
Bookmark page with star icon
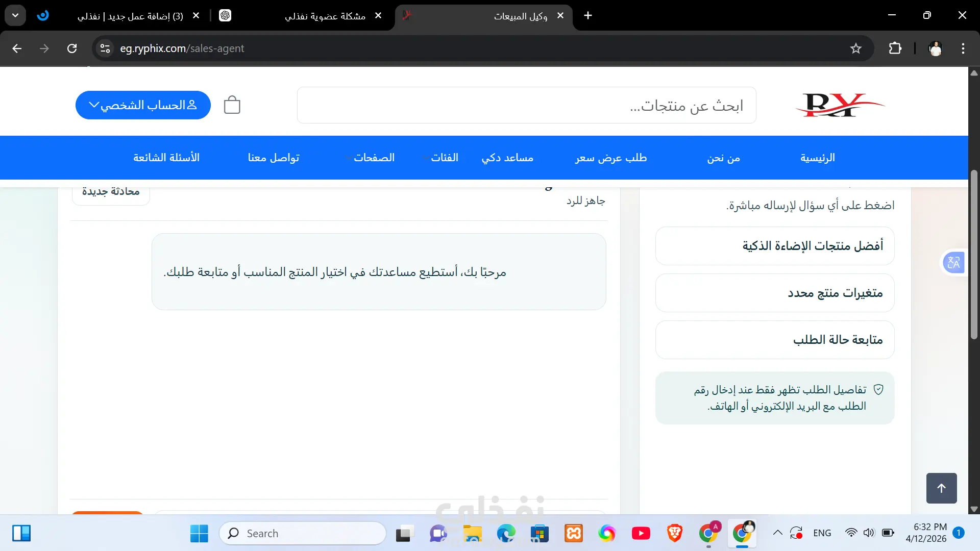coord(856,48)
